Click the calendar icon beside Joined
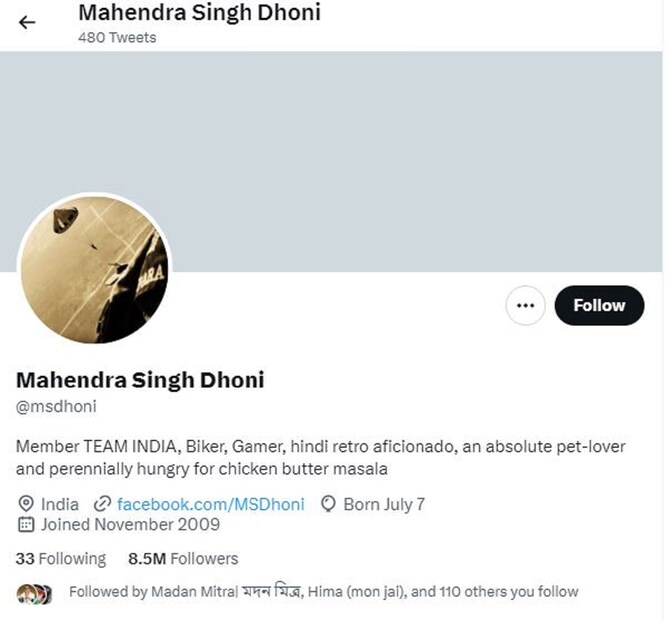The height and width of the screenshot is (620, 669). (x=26, y=525)
